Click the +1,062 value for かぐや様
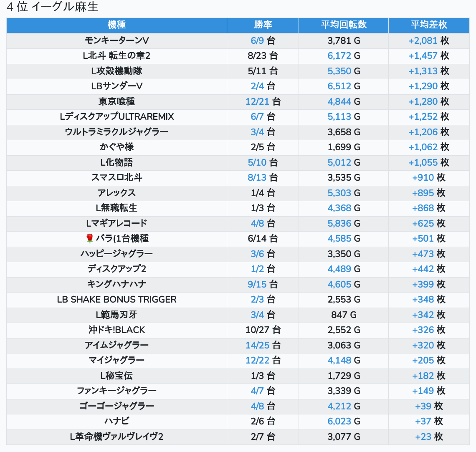Viewport: 476px width, 452px height. (x=423, y=147)
